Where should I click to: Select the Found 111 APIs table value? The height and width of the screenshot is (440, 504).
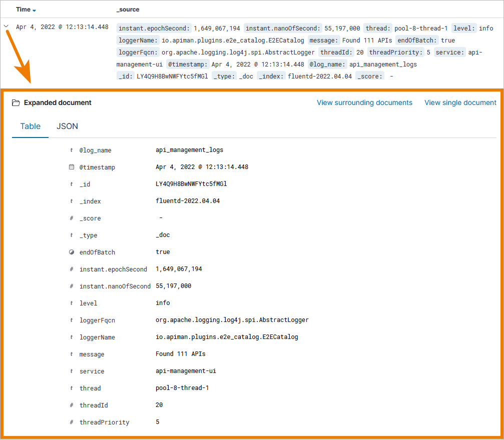(181, 354)
